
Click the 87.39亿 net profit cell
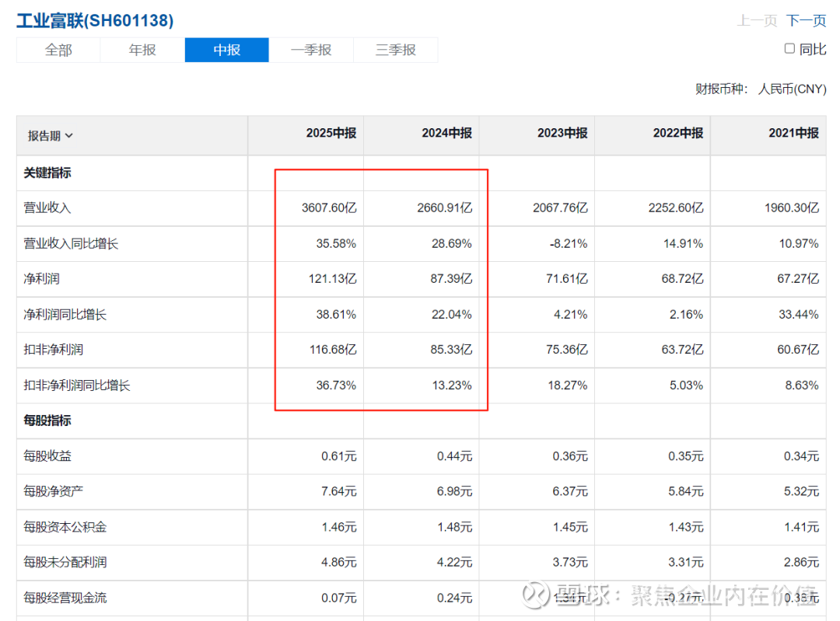[x=452, y=279]
